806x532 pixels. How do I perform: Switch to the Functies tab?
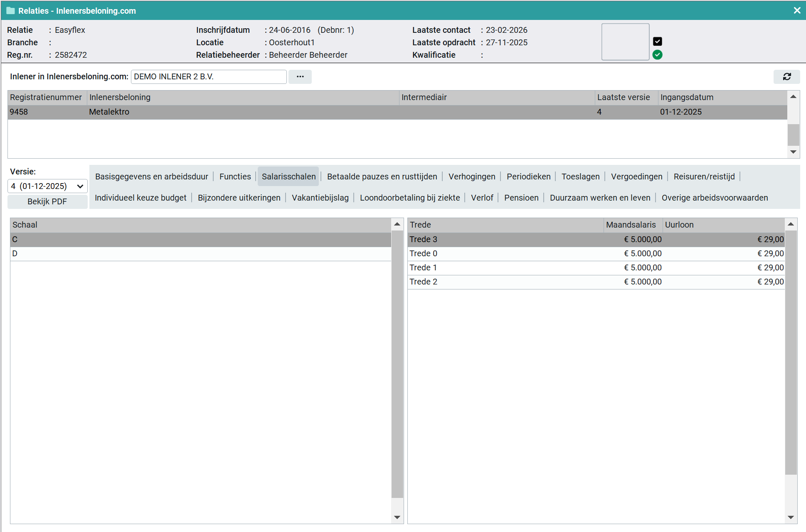pos(235,177)
